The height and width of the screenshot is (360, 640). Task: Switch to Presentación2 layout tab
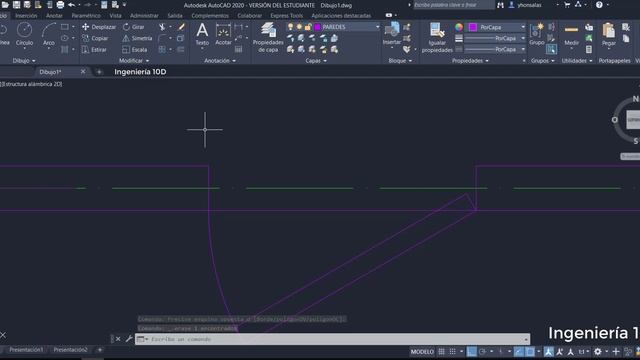(x=70, y=350)
